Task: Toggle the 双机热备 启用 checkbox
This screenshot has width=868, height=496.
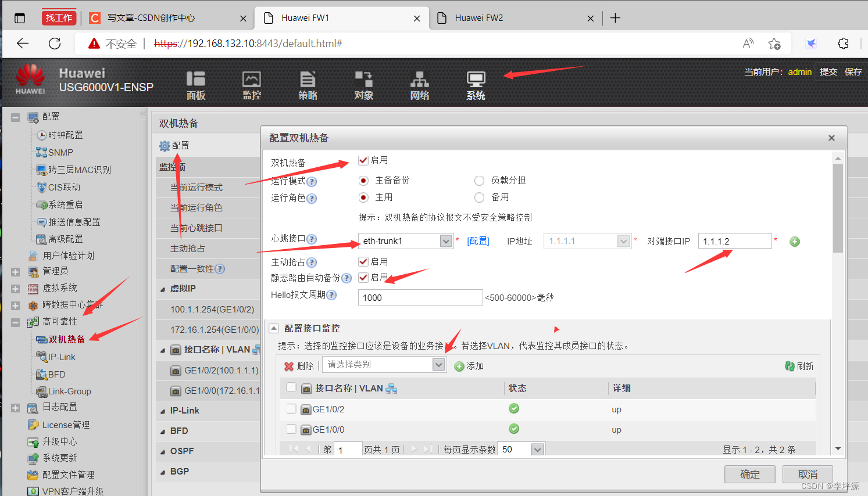Action: coord(363,160)
